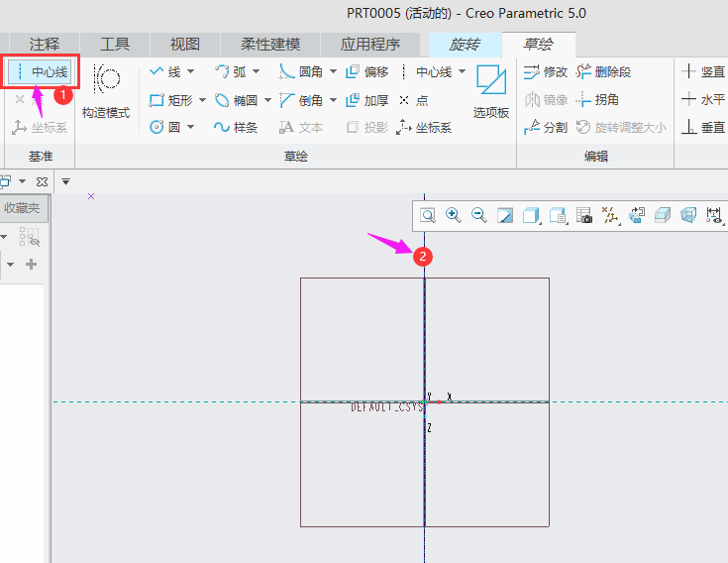
Task: Choose the 点 point sketch tool
Action: 414,100
